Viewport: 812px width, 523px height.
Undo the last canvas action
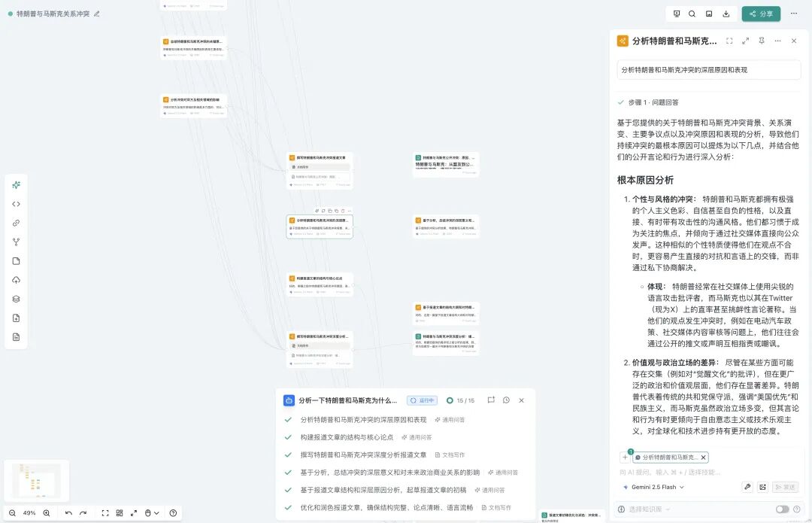click(68, 513)
